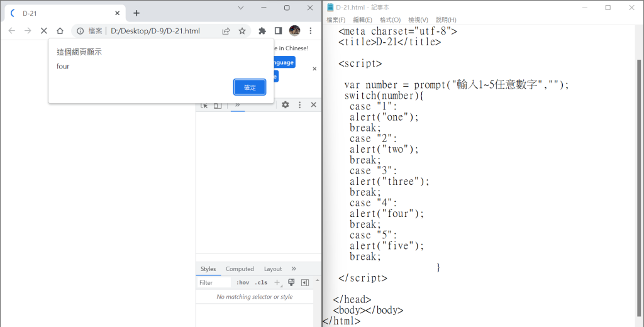Focus the Styles Filter field

click(x=214, y=282)
